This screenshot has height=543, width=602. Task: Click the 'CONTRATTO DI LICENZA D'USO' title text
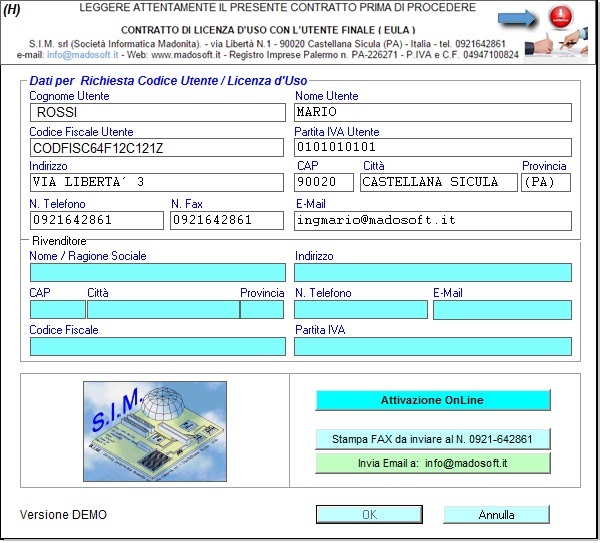(x=268, y=30)
